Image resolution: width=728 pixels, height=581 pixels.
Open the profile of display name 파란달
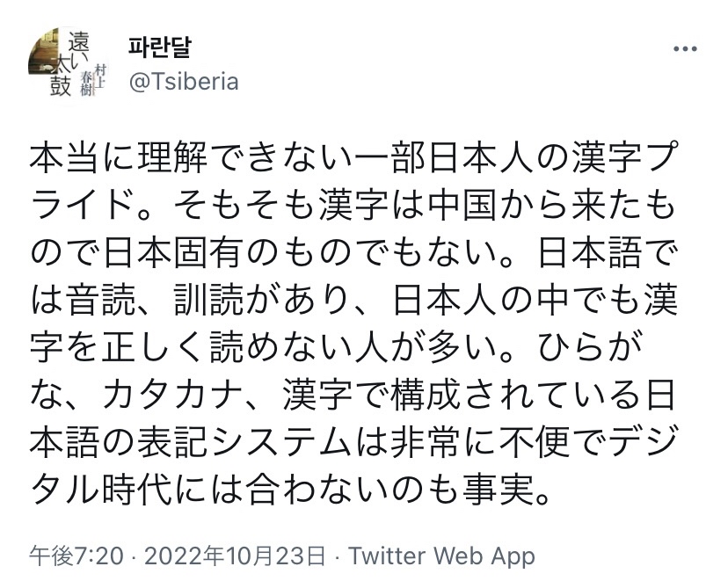click(x=160, y=48)
